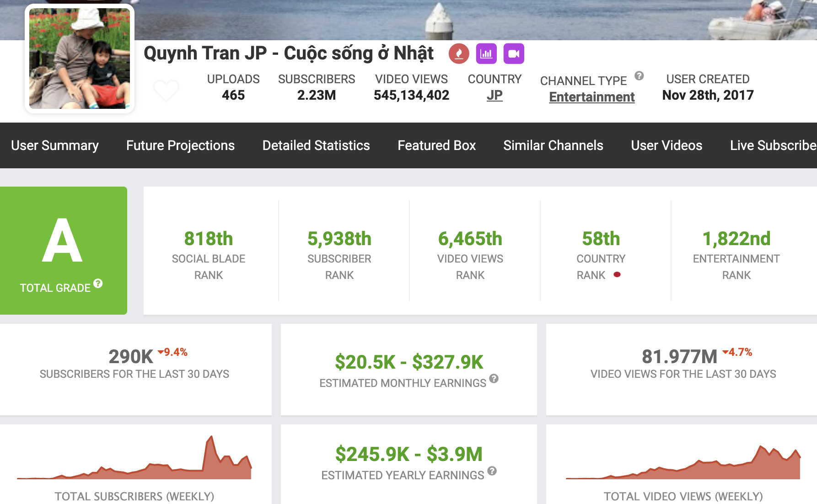This screenshot has height=504, width=817.
Task: View the Similar Channels tab
Action: (x=553, y=145)
